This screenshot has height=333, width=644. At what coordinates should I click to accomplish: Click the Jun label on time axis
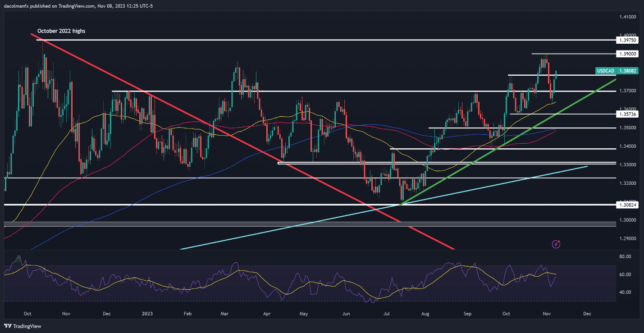346,313
